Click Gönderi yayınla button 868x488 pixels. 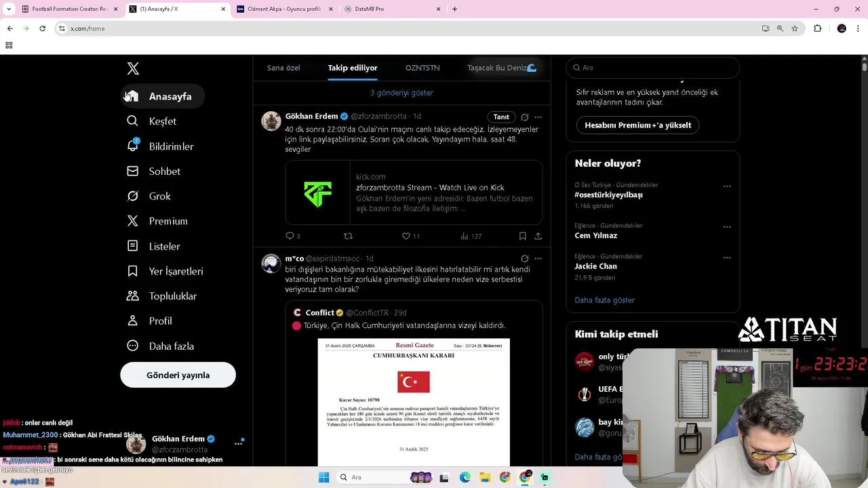tap(178, 375)
